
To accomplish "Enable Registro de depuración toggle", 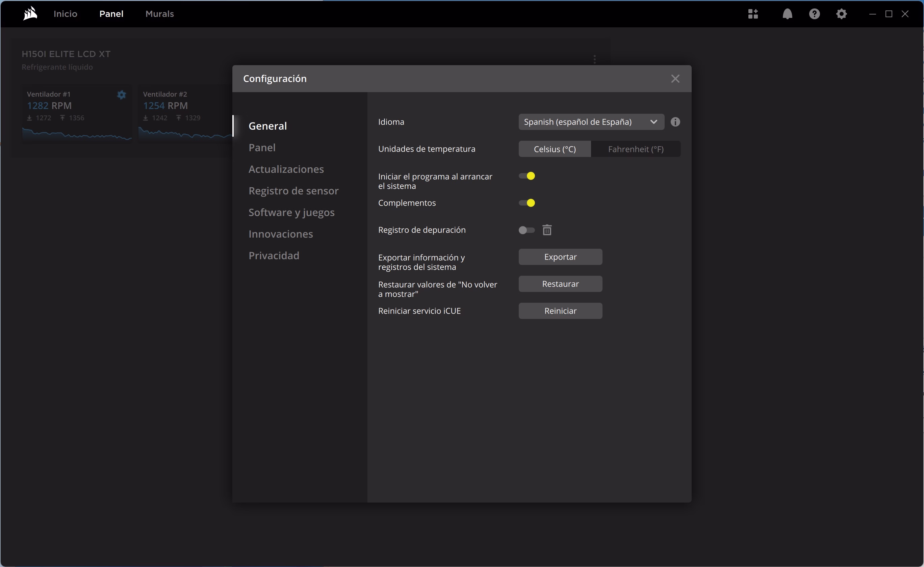I will click(x=527, y=230).
